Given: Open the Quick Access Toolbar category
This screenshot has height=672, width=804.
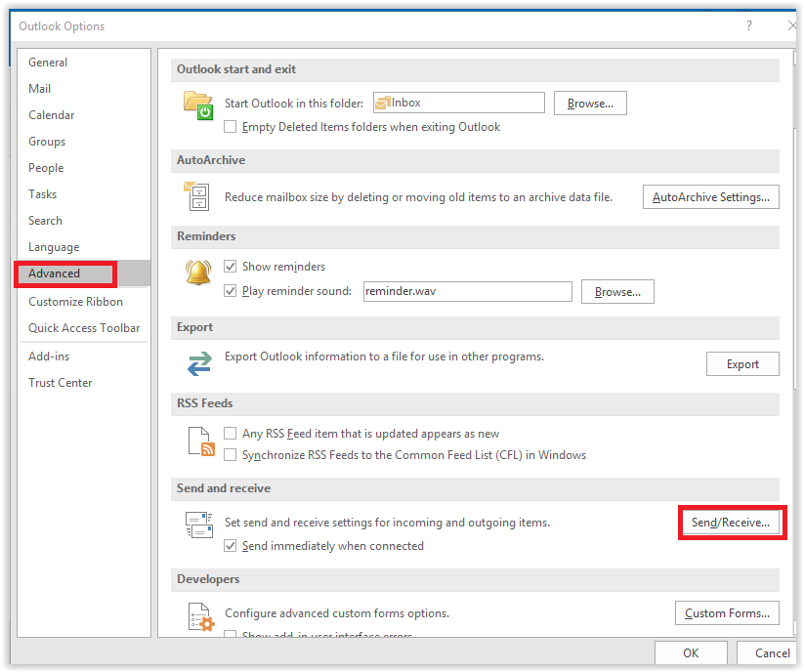Looking at the screenshot, I should [x=84, y=328].
